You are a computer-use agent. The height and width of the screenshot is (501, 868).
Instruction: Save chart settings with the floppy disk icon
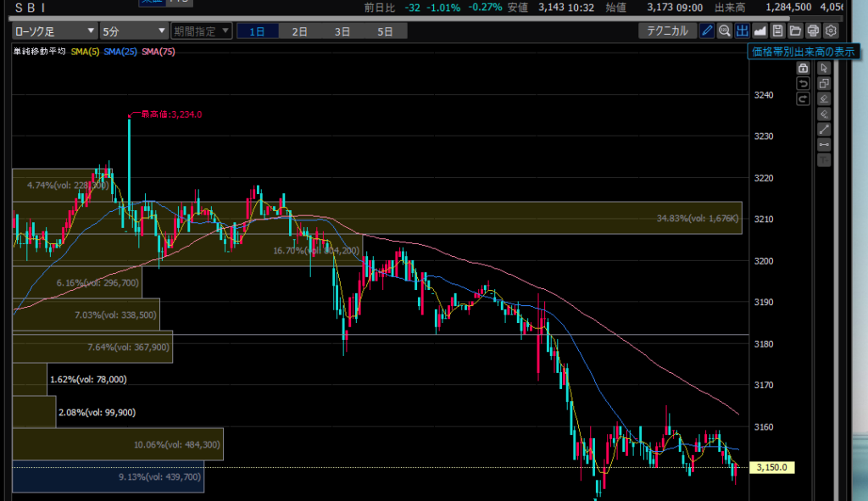(x=777, y=31)
